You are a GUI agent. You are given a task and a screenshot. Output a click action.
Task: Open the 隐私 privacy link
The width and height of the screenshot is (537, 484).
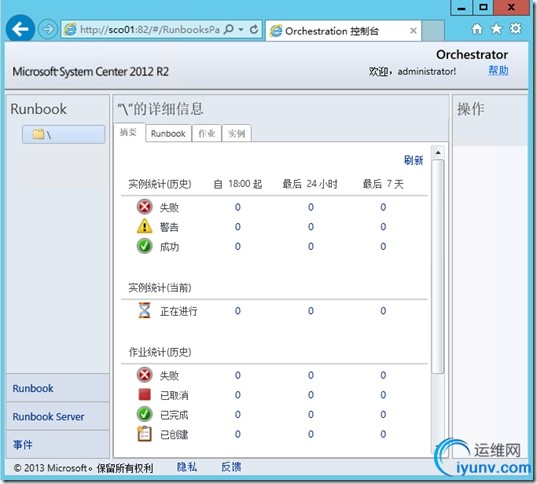pos(187,467)
